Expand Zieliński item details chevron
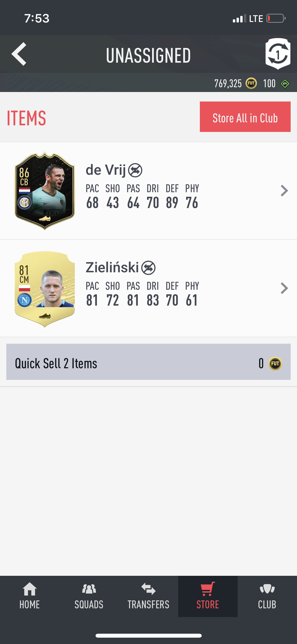The image size is (297, 644). pyautogui.click(x=284, y=288)
